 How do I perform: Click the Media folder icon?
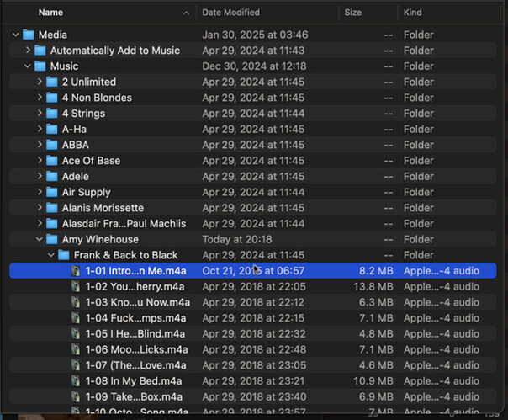(29, 35)
